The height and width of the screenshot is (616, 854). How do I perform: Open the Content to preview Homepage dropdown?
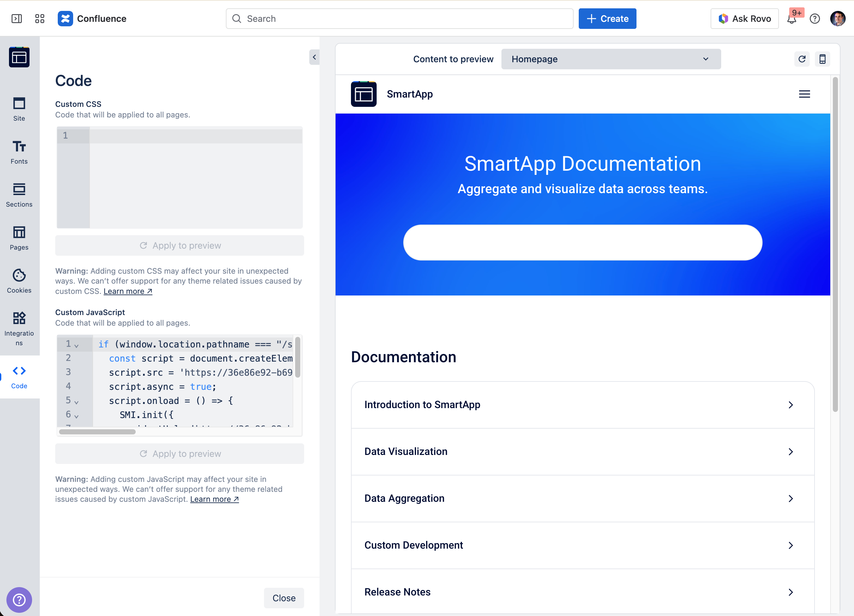point(611,59)
